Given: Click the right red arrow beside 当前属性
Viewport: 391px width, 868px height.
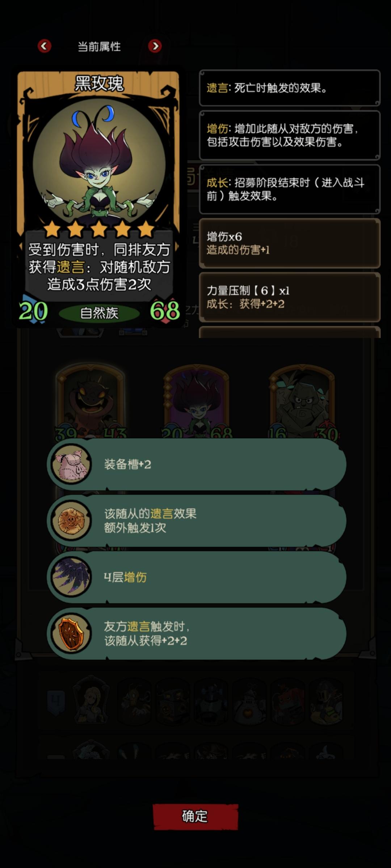Looking at the screenshot, I should click(x=155, y=46).
